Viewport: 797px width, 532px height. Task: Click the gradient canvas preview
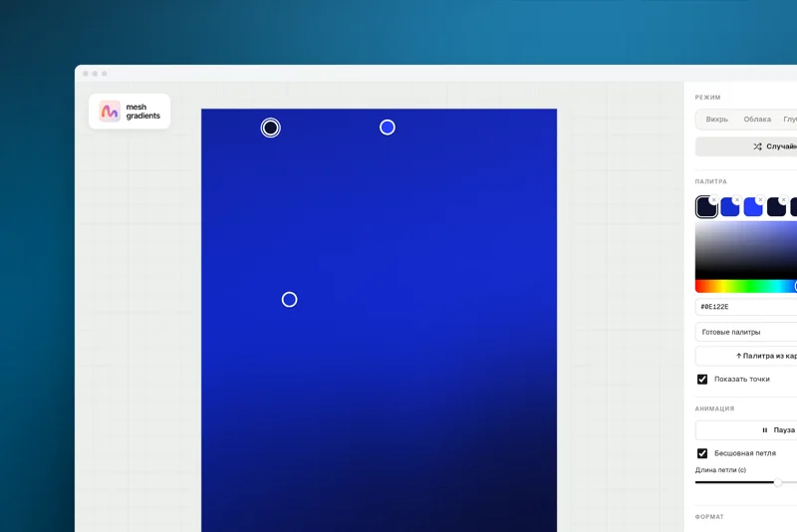(379, 320)
